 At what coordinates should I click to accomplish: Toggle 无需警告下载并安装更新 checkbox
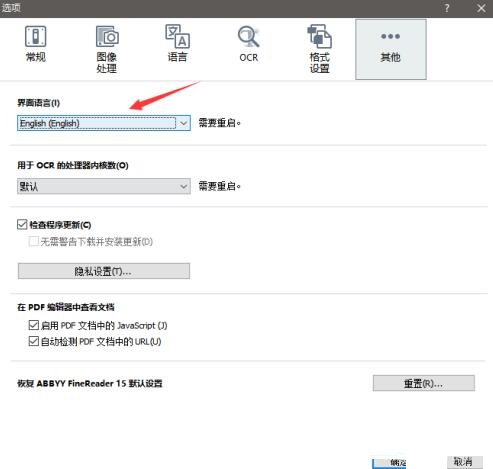(33, 241)
